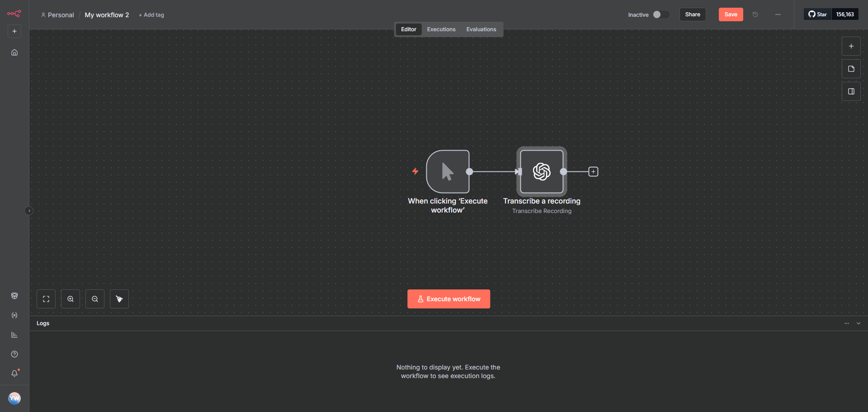Switch to the Executions tab
This screenshot has width=868, height=412.
[x=441, y=29]
